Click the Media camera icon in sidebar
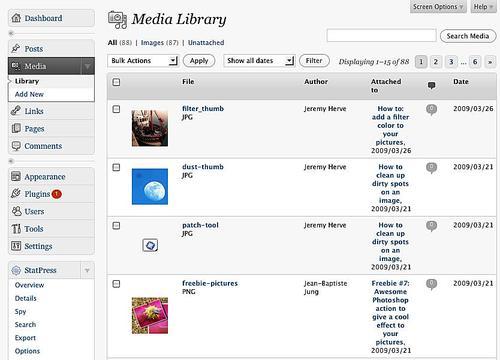 16,66
